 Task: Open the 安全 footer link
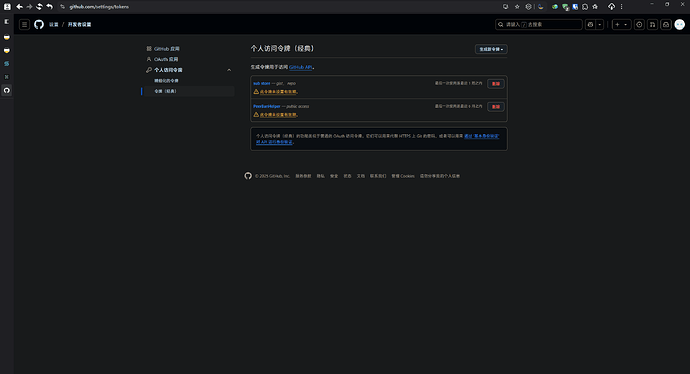click(x=334, y=176)
